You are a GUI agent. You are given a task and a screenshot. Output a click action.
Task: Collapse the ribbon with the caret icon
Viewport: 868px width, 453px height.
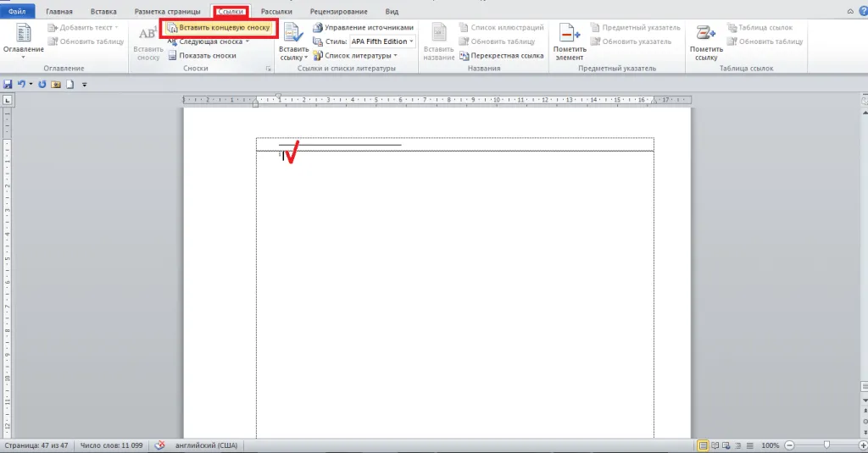click(850, 11)
